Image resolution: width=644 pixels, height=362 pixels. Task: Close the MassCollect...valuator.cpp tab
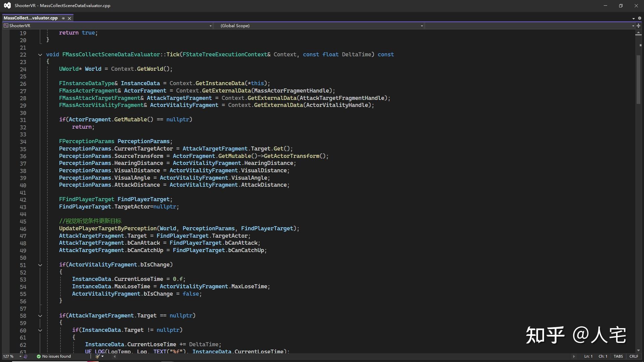(x=69, y=18)
